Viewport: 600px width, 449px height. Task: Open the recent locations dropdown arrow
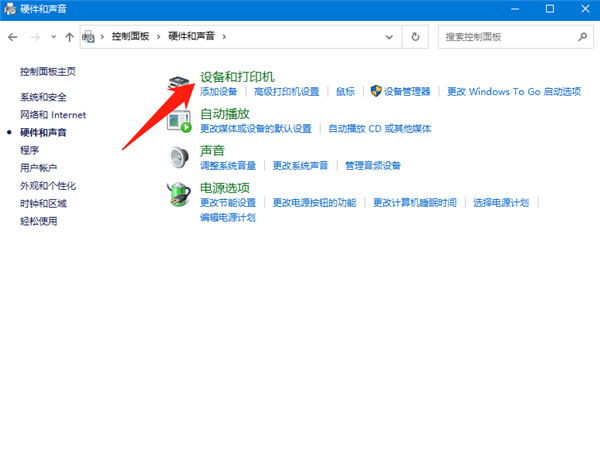(54, 37)
